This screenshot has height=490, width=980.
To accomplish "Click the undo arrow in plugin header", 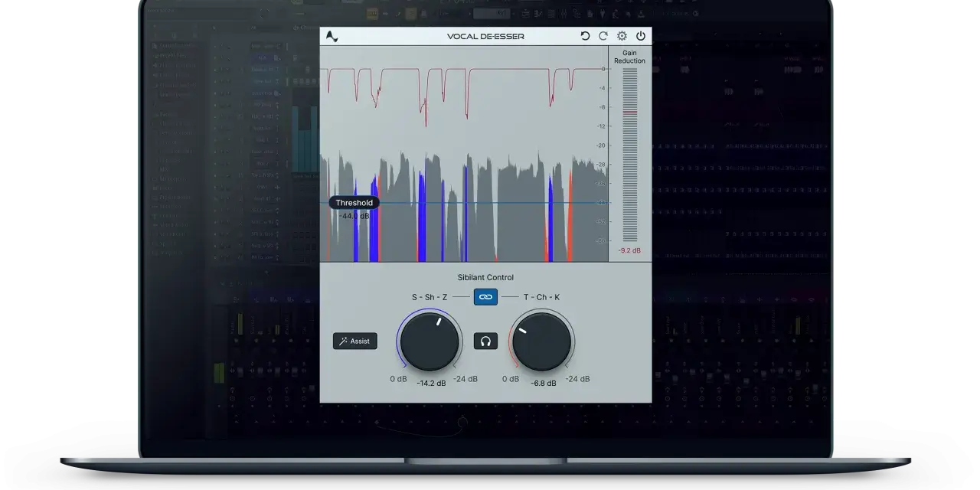I will click(x=585, y=36).
